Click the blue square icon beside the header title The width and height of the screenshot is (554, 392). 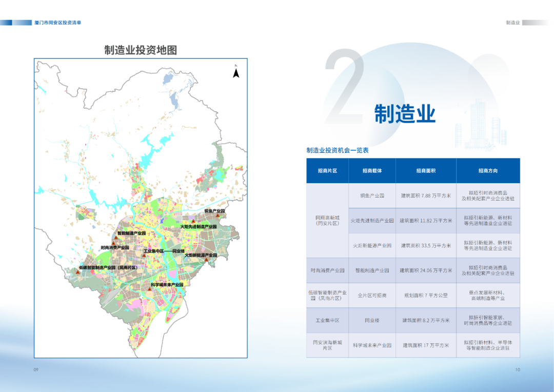point(7,23)
